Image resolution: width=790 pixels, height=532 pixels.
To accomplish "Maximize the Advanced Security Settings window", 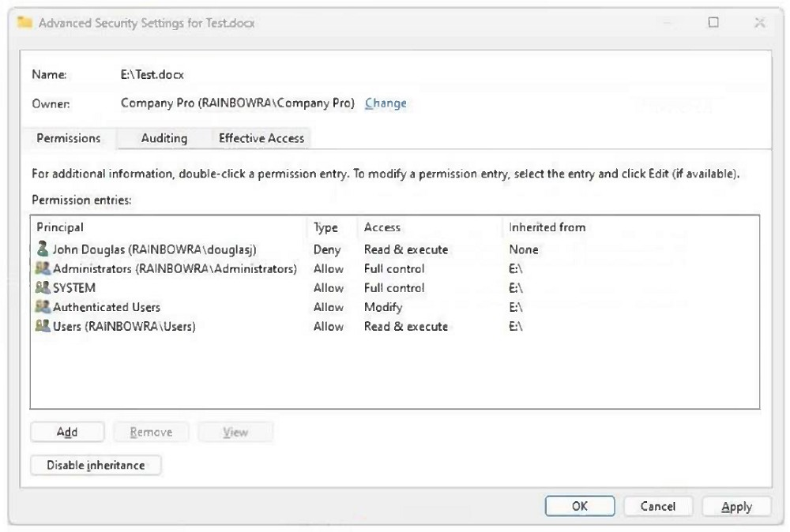I will tap(713, 23).
